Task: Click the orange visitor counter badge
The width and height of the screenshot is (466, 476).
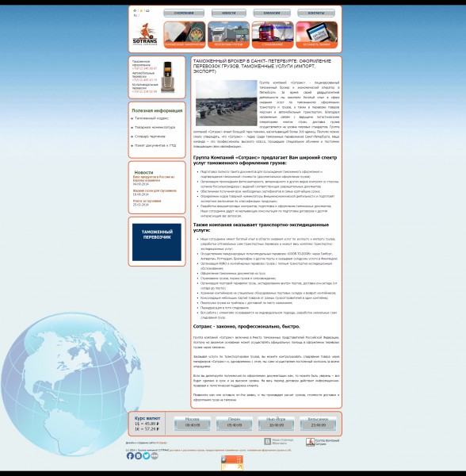Action: 232,463
